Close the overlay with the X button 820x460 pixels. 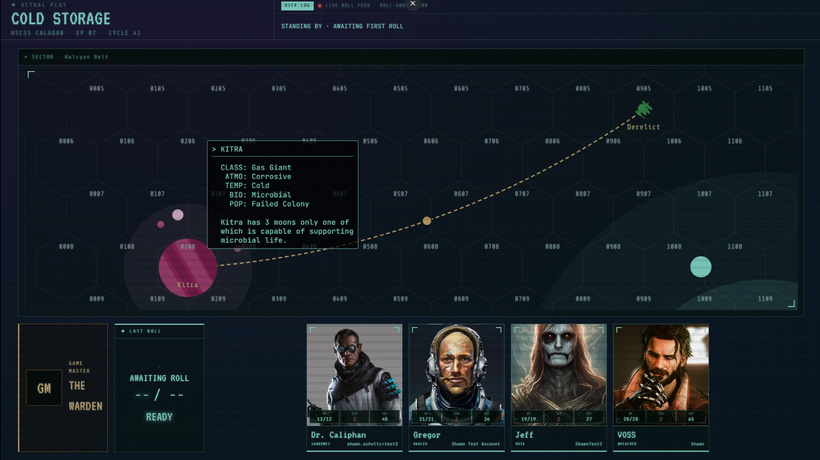pyautogui.click(x=413, y=4)
